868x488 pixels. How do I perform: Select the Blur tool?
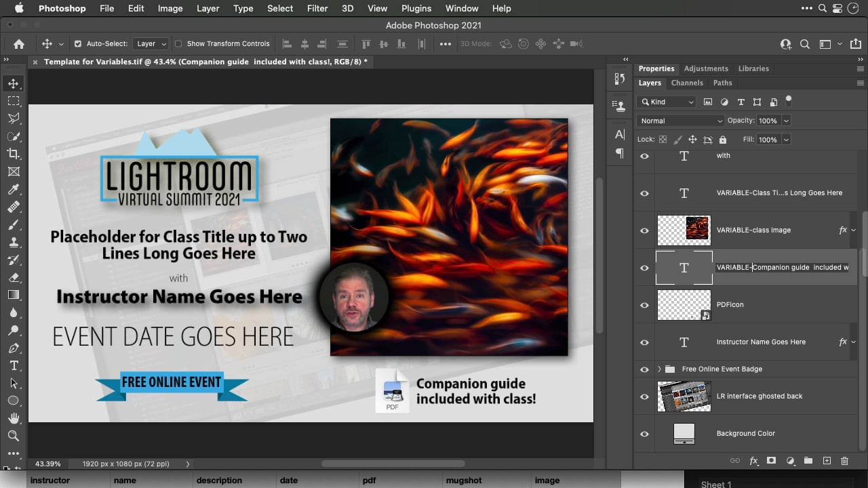click(14, 313)
